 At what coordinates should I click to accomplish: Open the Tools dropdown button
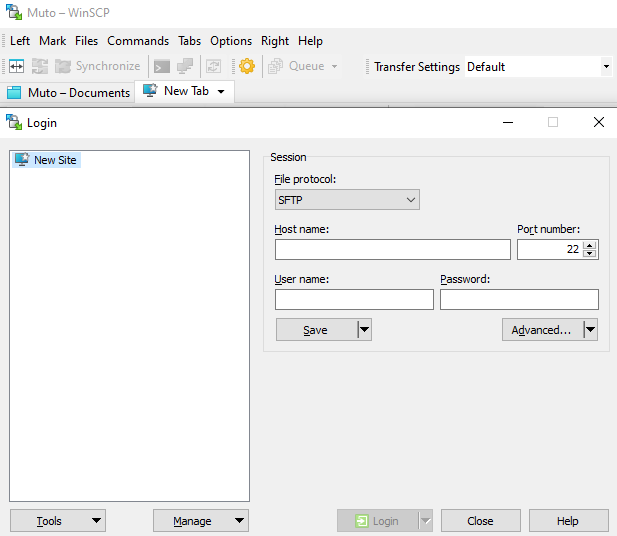[x=58, y=521]
